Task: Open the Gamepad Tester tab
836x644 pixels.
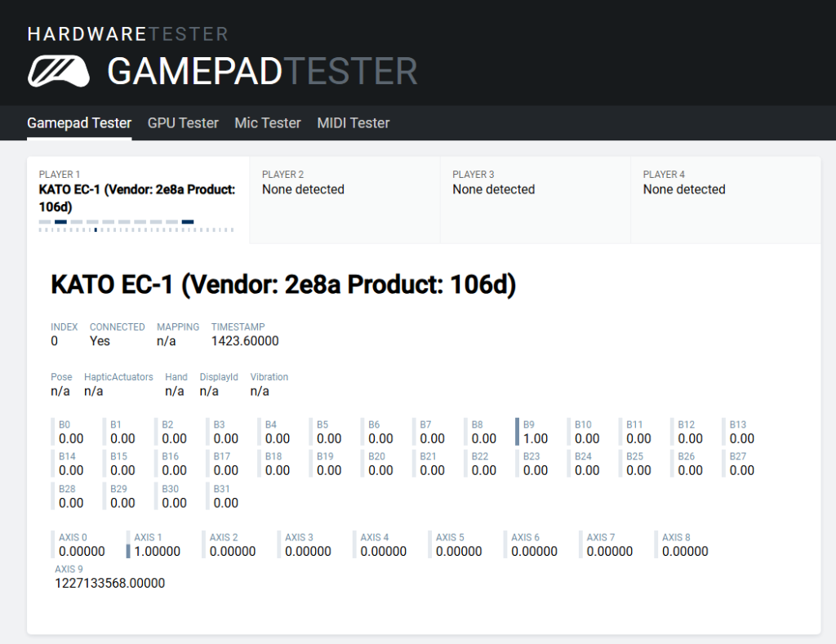Action: 79,123
